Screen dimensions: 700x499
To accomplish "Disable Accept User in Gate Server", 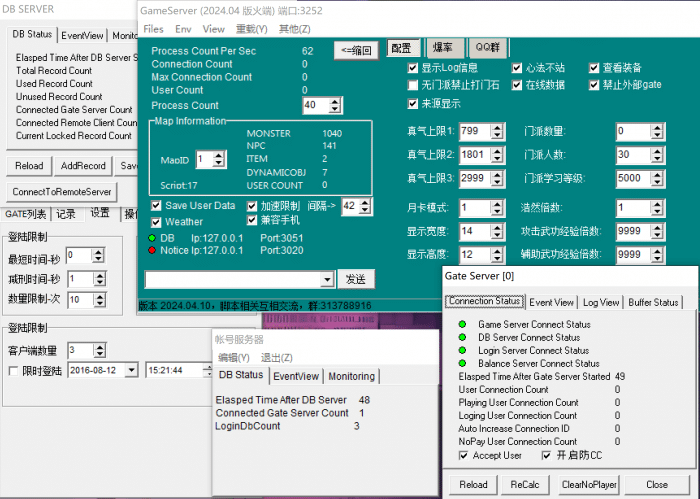I will click(464, 455).
